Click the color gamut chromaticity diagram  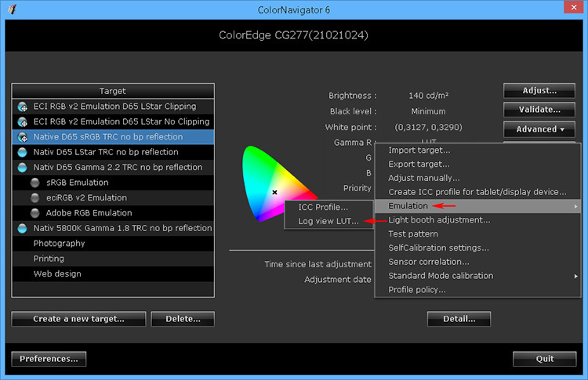click(279, 183)
